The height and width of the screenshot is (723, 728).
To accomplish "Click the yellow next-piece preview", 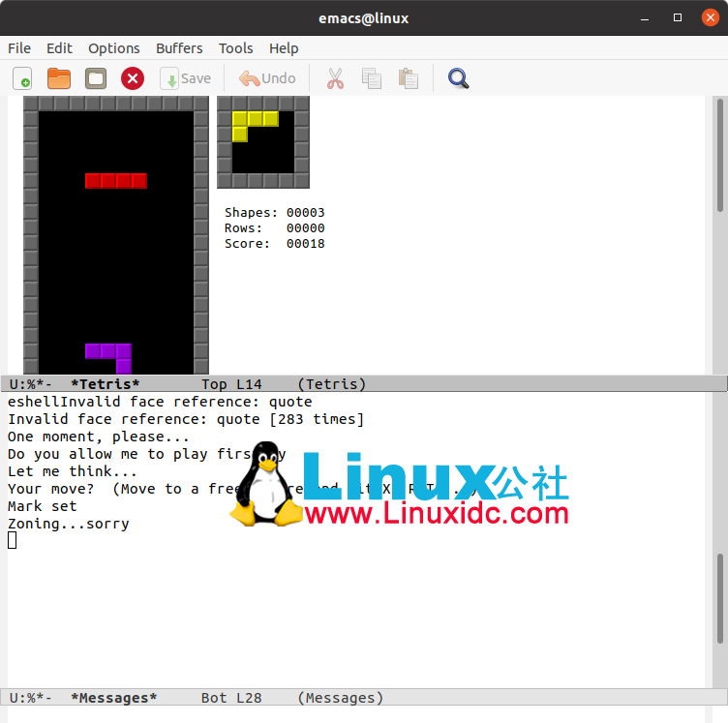I will (x=256, y=126).
